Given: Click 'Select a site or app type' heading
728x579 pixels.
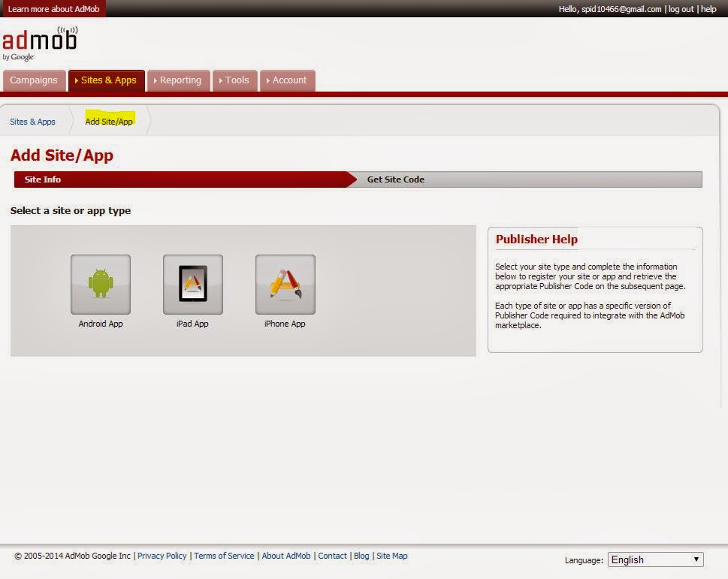Looking at the screenshot, I should pos(71,210).
